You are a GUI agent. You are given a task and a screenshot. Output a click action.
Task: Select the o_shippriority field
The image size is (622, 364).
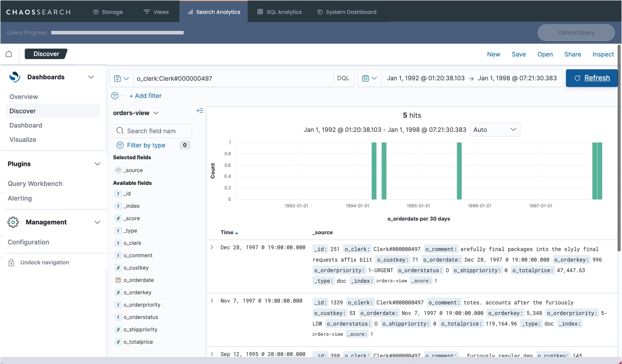pyautogui.click(x=140, y=330)
